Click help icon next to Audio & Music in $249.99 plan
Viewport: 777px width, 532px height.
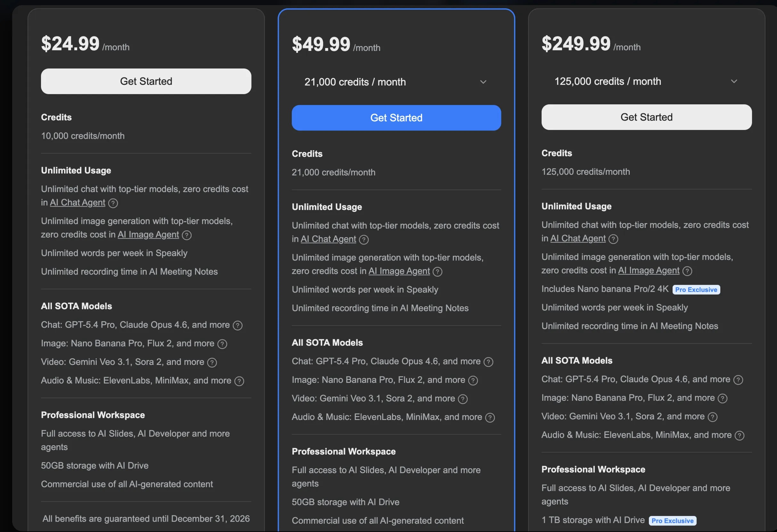739,435
